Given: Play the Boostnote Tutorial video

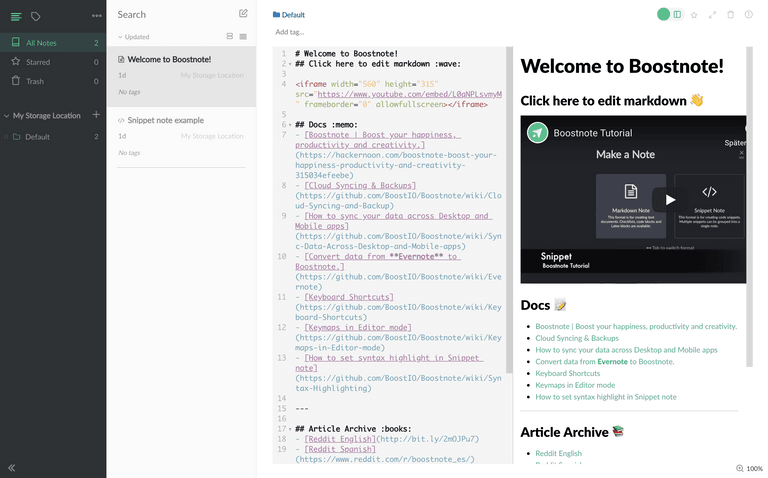Looking at the screenshot, I should [670, 199].
